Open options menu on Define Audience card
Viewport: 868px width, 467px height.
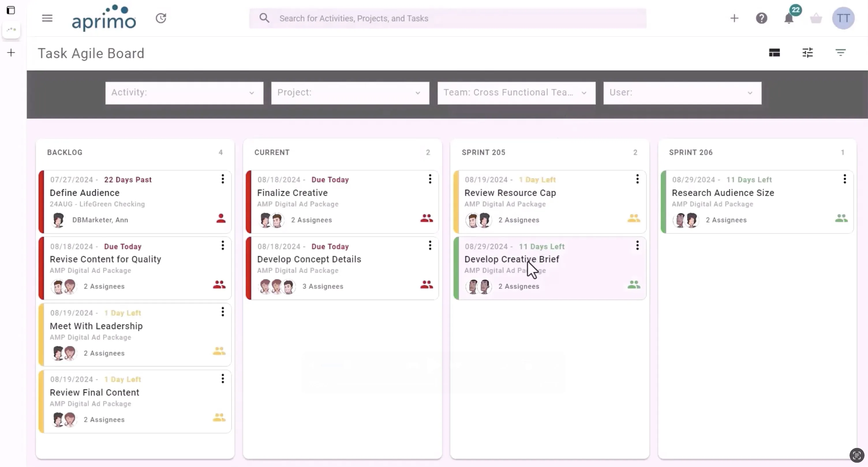pyautogui.click(x=223, y=179)
